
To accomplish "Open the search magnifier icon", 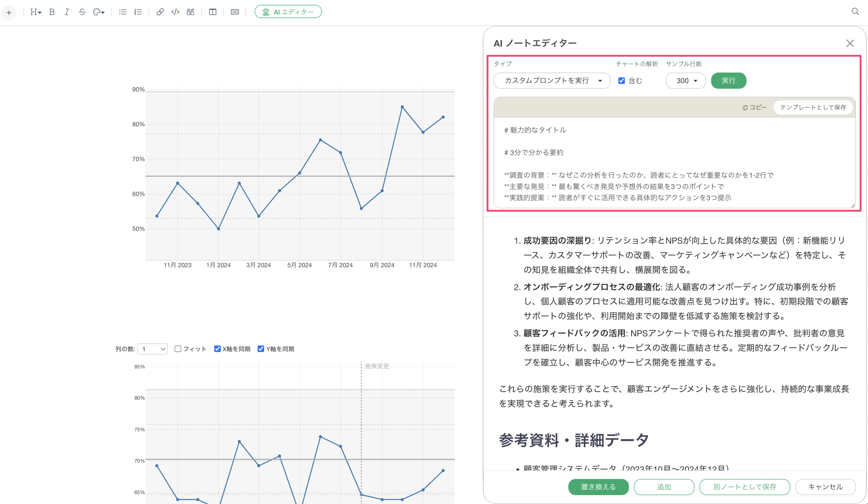I will coord(855,11).
